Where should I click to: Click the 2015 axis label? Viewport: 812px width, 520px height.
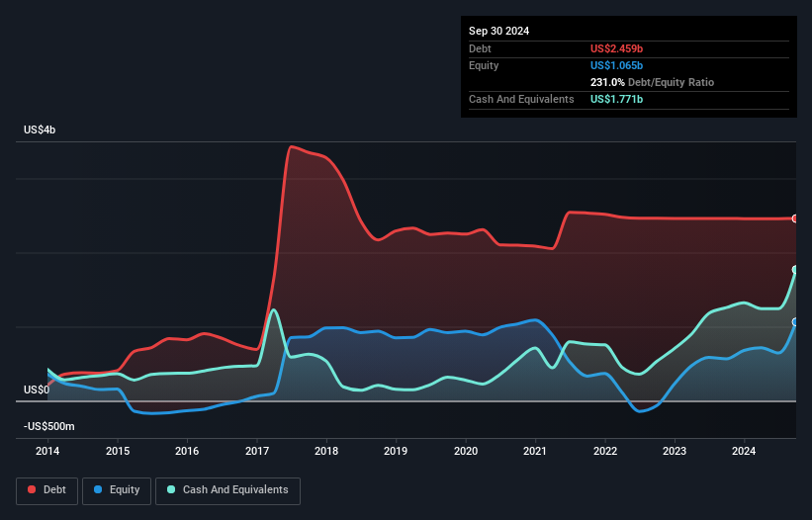coord(118,451)
